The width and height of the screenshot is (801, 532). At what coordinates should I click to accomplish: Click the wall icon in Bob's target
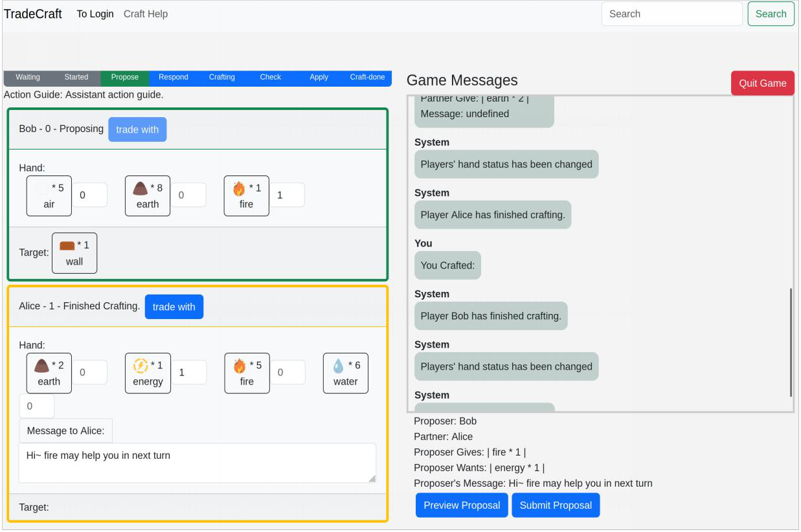click(74, 252)
